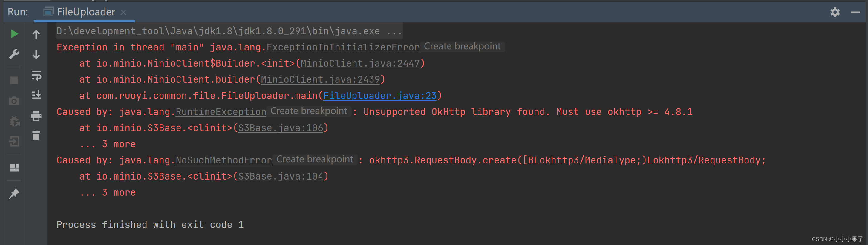The height and width of the screenshot is (245, 868).
Task: Click the 'Run:' panel label
Action: coord(18,12)
